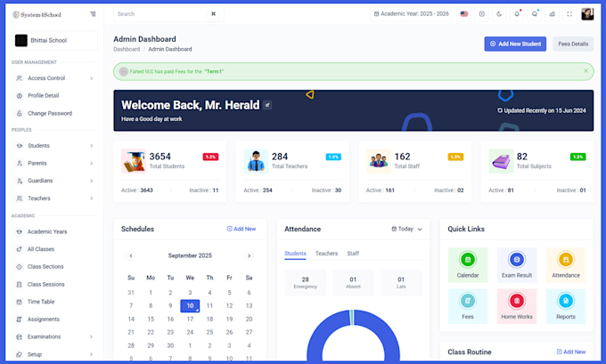Select September 17 on calendar

(x=190, y=320)
